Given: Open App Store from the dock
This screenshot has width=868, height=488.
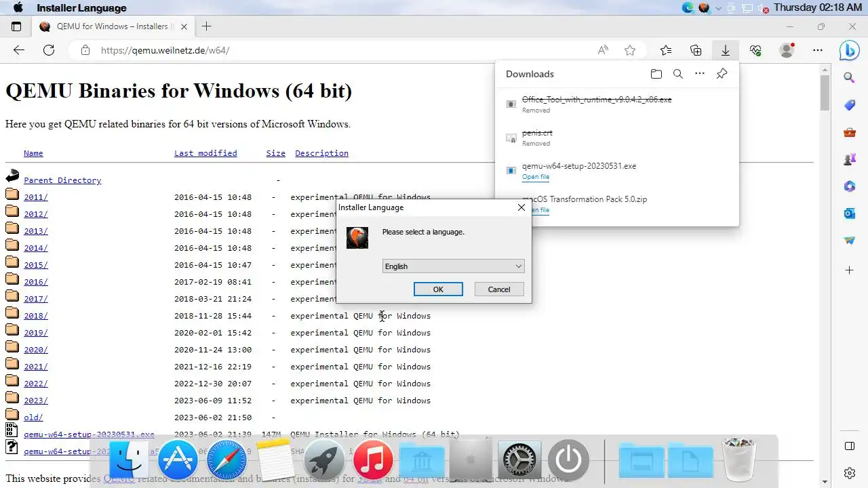Looking at the screenshot, I should point(178,460).
